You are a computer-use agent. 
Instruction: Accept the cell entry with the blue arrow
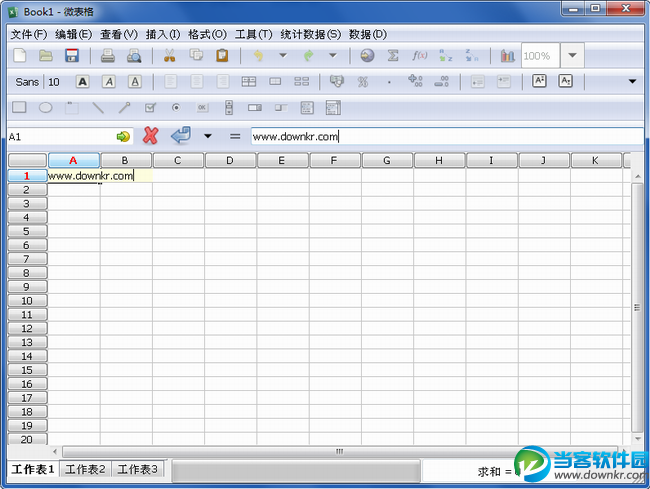(181, 136)
